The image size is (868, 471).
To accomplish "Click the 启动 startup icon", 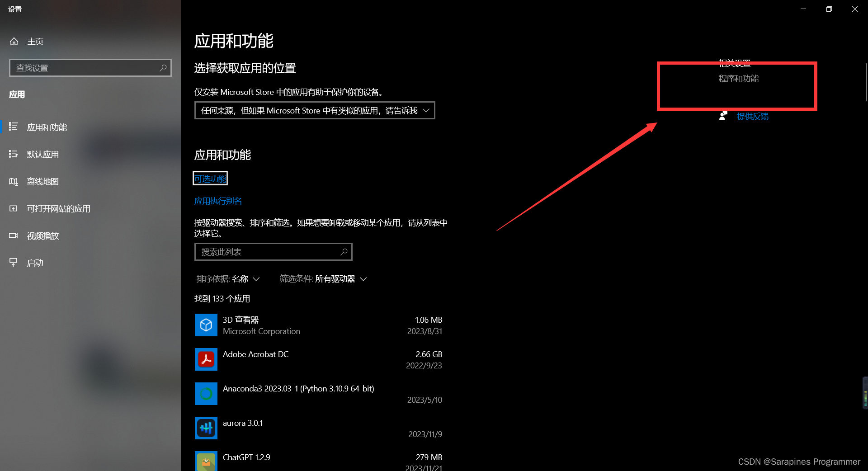I will [14, 263].
